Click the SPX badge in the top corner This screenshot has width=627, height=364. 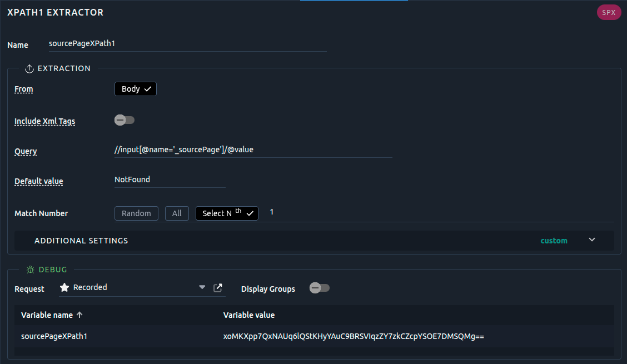(609, 12)
